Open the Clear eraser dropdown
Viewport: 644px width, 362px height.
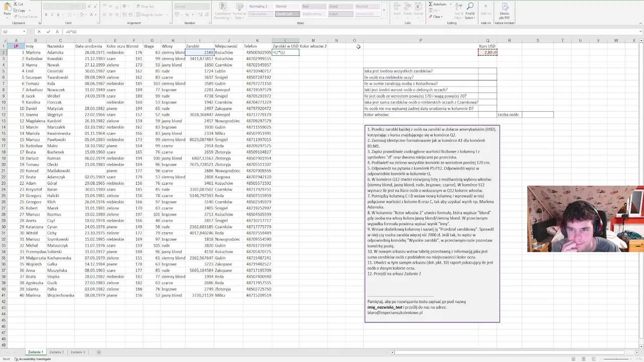click(x=436, y=17)
